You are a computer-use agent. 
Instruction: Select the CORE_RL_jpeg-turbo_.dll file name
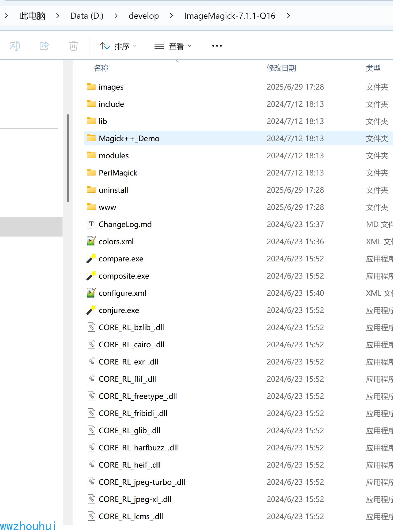(142, 482)
